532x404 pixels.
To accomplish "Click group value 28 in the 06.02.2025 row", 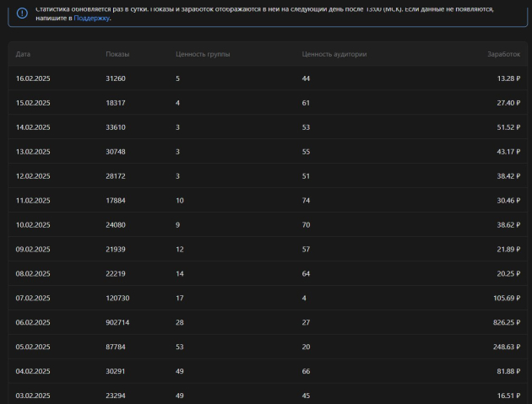I will click(180, 323).
